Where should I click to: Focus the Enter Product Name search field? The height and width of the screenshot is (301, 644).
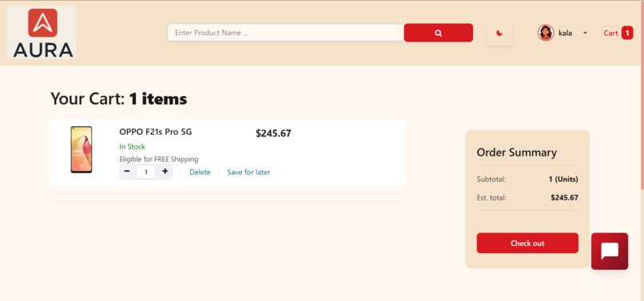(285, 33)
